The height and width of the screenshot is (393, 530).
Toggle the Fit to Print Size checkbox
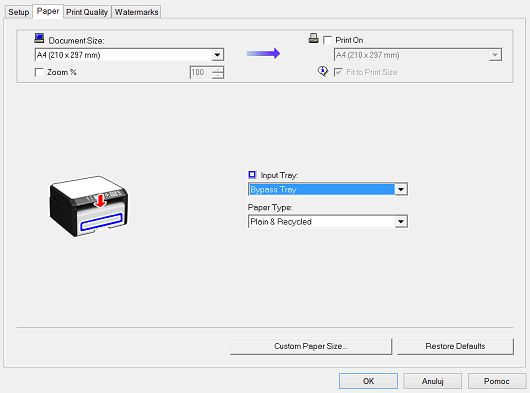coord(338,72)
